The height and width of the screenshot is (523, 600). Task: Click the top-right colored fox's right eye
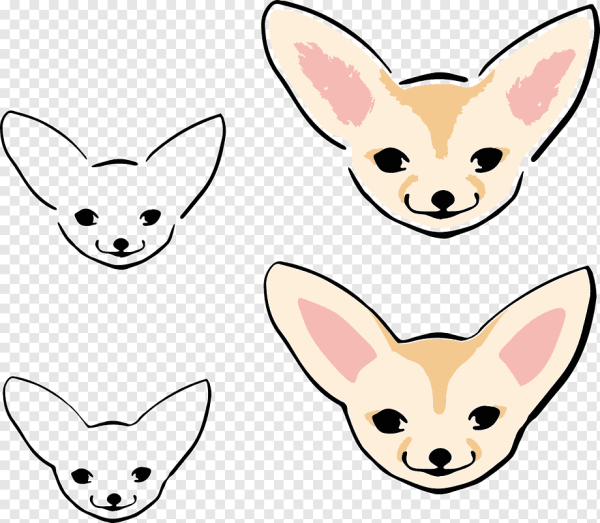(486, 158)
